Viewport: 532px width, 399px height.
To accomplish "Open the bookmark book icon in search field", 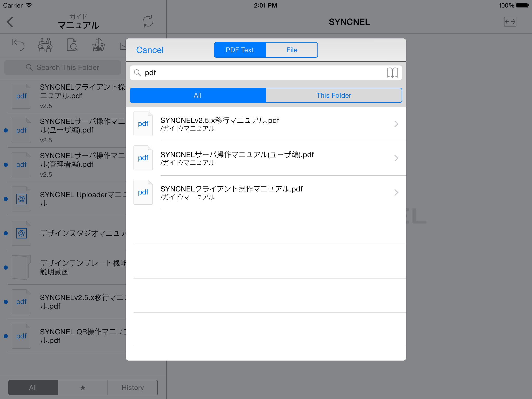I will point(392,73).
